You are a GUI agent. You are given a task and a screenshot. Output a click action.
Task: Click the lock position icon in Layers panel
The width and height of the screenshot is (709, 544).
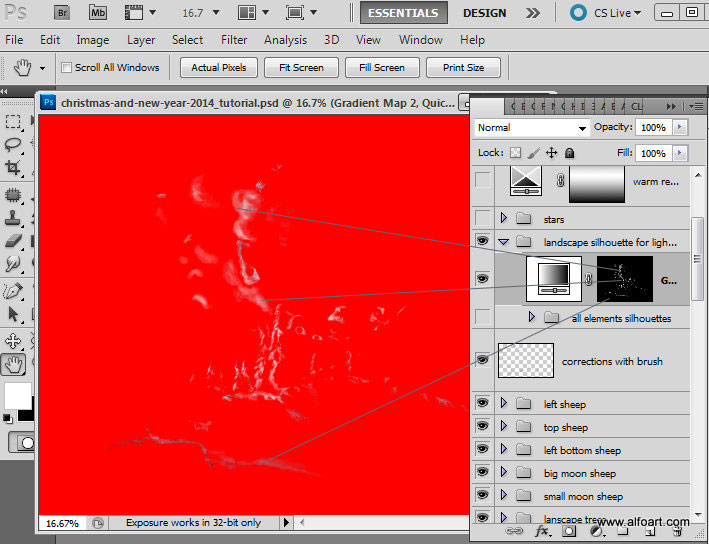click(x=551, y=153)
